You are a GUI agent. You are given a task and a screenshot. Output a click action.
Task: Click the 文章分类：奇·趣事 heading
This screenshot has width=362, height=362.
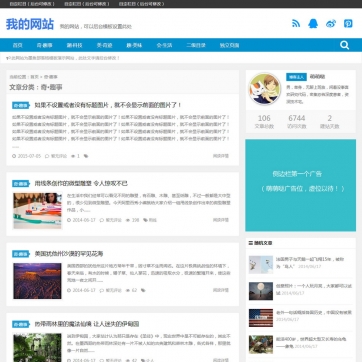(36, 87)
